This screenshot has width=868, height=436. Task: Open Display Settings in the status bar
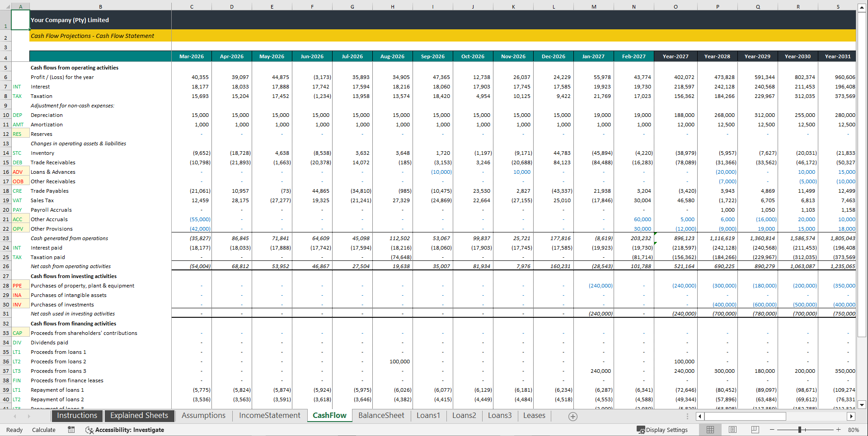coord(662,429)
